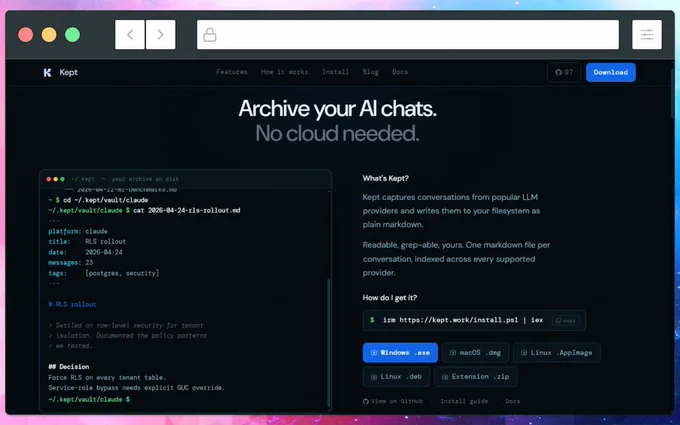This screenshot has height=425, width=680.
Task: Click "Force RLS on every tenant table." line
Action: pyautogui.click(x=107, y=377)
